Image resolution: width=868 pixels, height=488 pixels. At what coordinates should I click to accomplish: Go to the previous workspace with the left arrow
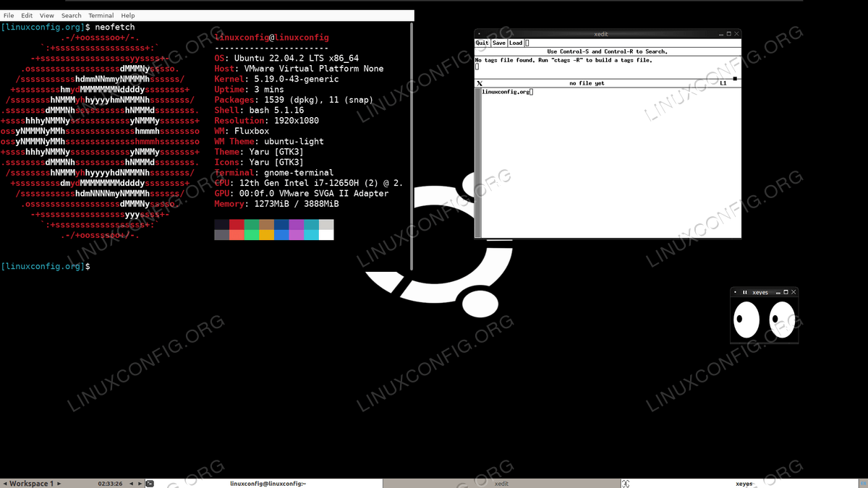coord(5,484)
